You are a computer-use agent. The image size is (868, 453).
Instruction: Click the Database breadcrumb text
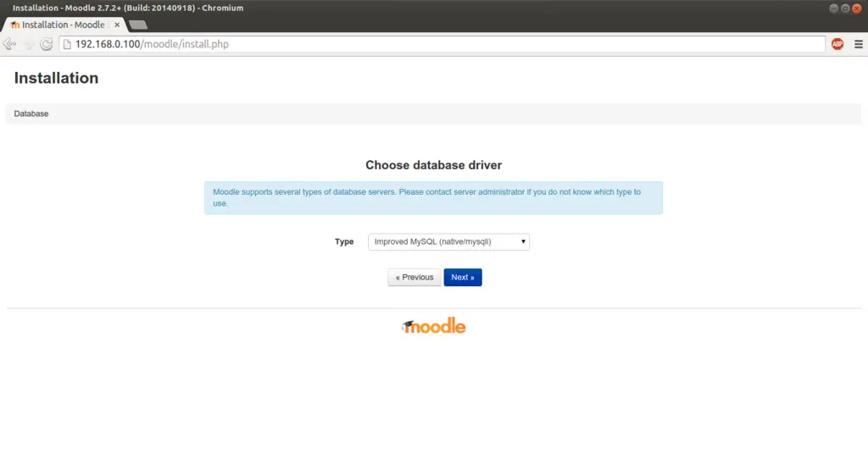coord(31,114)
